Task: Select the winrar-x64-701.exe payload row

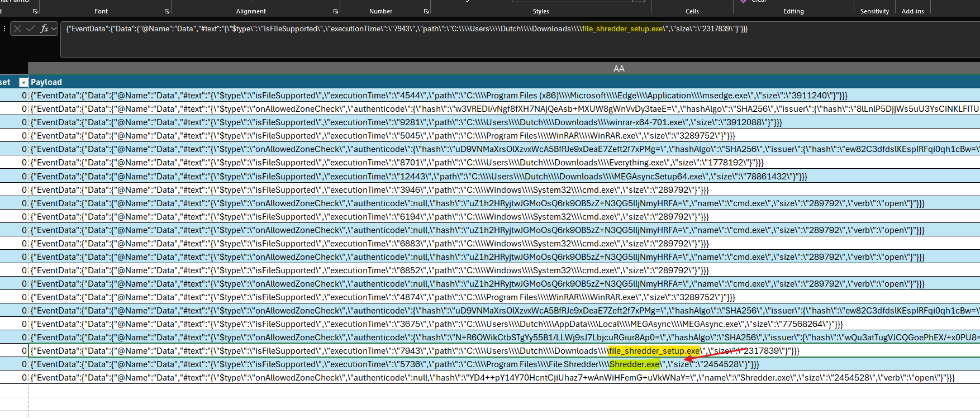Action: 505,122
